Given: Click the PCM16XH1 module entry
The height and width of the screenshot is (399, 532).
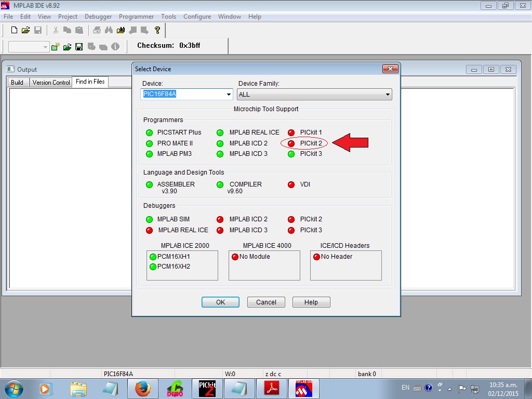Looking at the screenshot, I should click(174, 257).
